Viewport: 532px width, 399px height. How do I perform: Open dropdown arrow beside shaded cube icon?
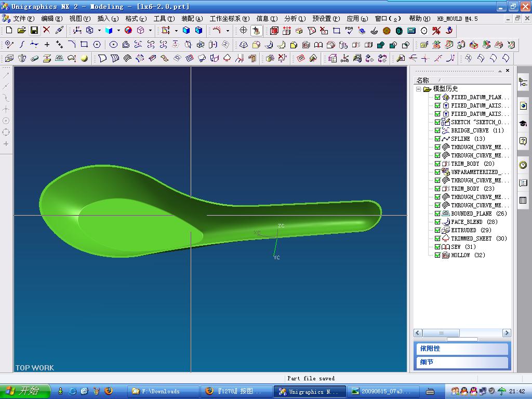118,31
